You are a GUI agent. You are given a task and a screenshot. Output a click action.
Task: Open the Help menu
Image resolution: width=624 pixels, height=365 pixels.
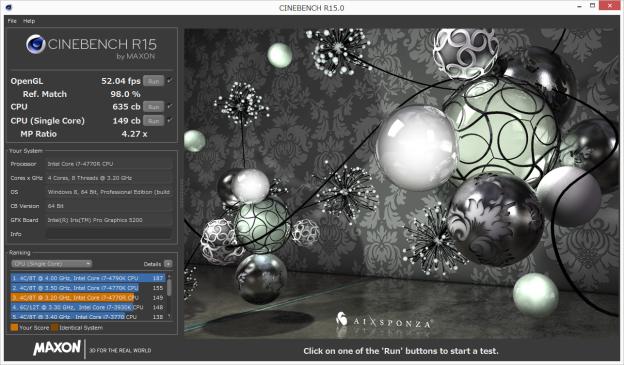click(29, 21)
